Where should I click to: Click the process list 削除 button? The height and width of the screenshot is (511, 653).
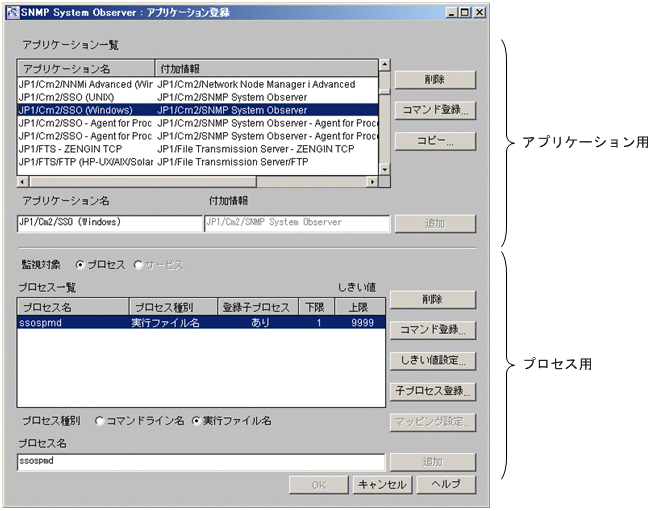coord(432,299)
